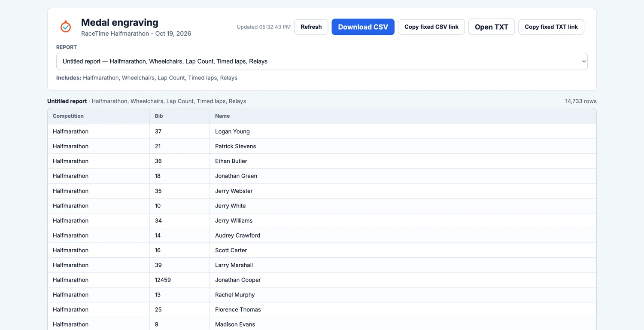Click bib number 25
The image size is (644, 330).
[x=158, y=309]
